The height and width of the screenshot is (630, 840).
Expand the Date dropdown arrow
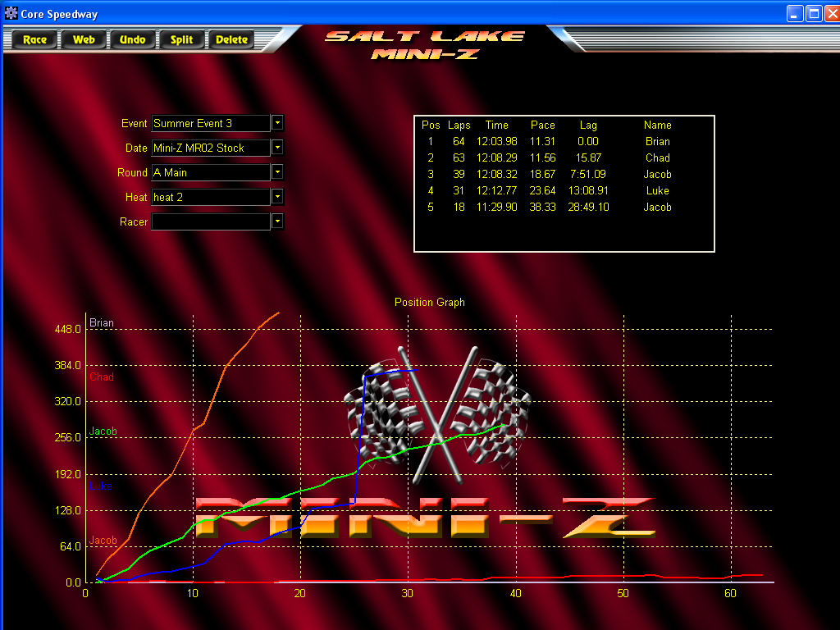(277, 148)
